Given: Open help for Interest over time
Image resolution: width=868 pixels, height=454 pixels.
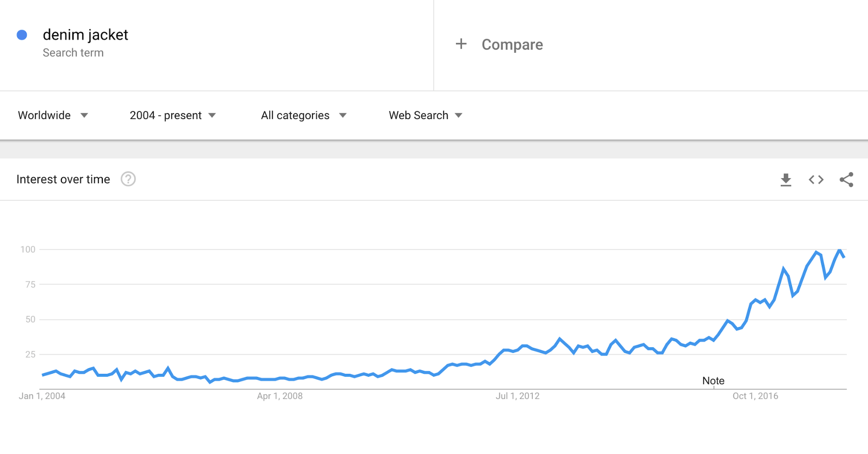Looking at the screenshot, I should pyautogui.click(x=128, y=179).
